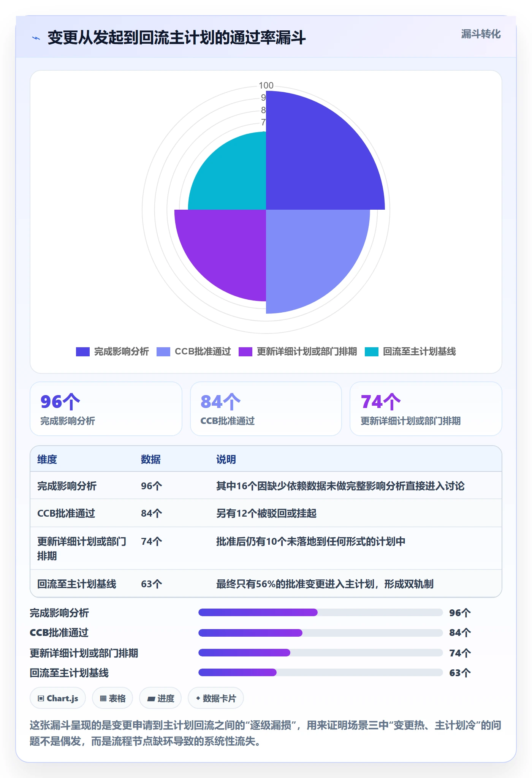This screenshot has height=778, width=532.
Task: Click the 表格 tag chip
Action: point(112,698)
